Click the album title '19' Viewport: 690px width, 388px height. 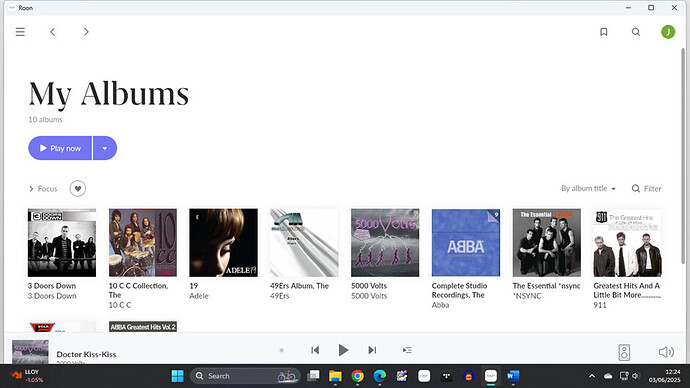pos(194,286)
